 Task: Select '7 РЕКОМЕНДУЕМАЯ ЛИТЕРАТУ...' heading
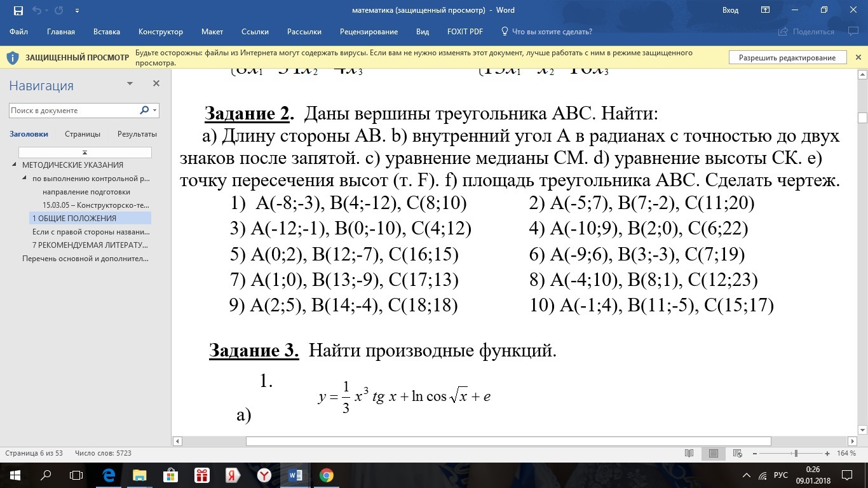(x=90, y=245)
